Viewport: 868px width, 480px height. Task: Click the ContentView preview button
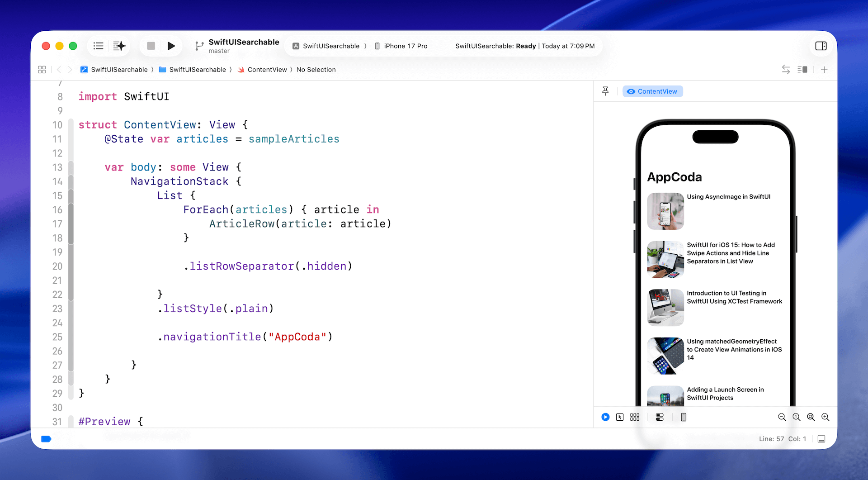point(652,91)
